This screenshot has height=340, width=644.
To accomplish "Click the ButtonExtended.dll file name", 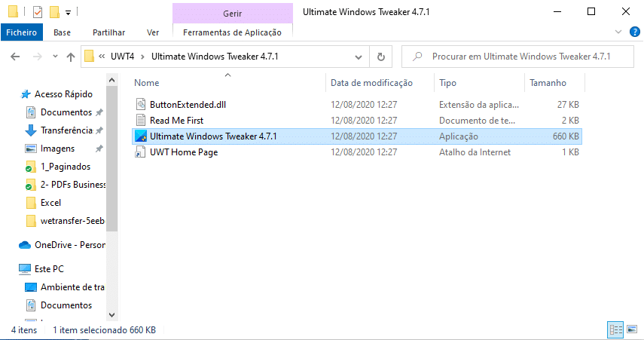I will pos(188,105).
